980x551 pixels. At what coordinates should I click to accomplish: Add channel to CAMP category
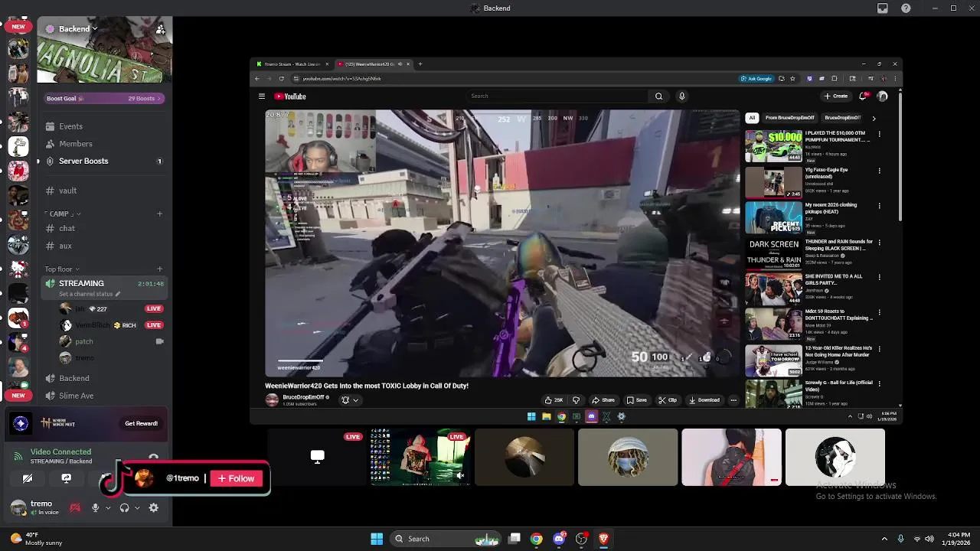tap(159, 214)
